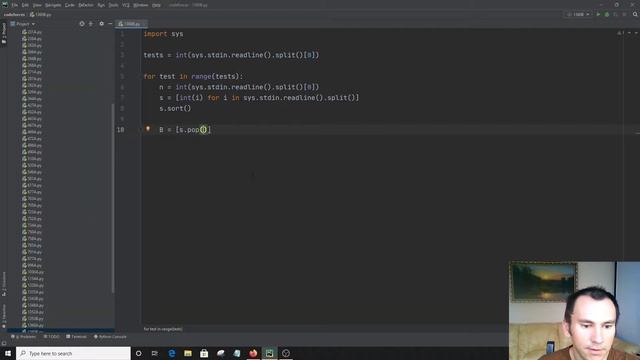Click the Stop icon in toolbar
Image resolution: width=640 pixels, height=360 pixels.
click(x=624, y=15)
